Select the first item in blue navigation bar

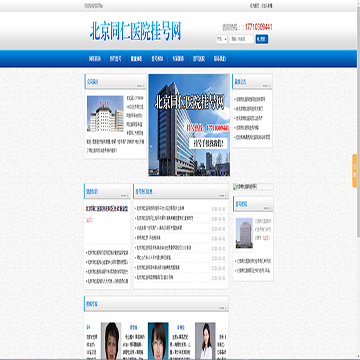pyautogui.click(x=95, y=59)
